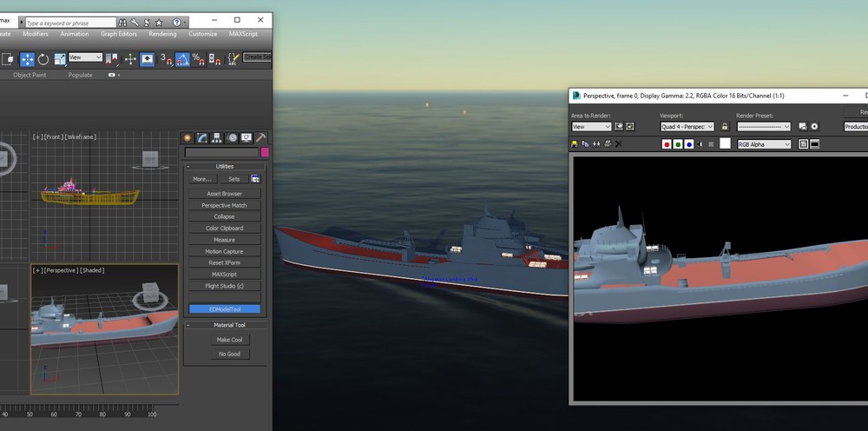Click the Percent Snap toggle
Screen dimensions: 868x431
[198, 59]
